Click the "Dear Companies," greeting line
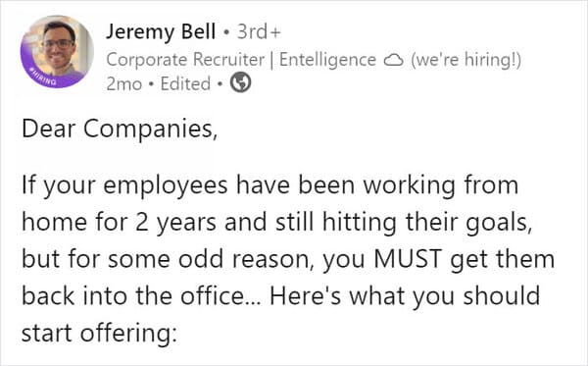Screen dimensions: 588x366 pos(120,129)
